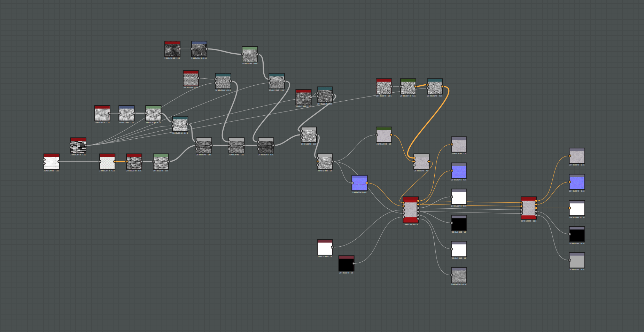Click the top orange input socket on the red material node
644x332 pixels.
[403, 202]
